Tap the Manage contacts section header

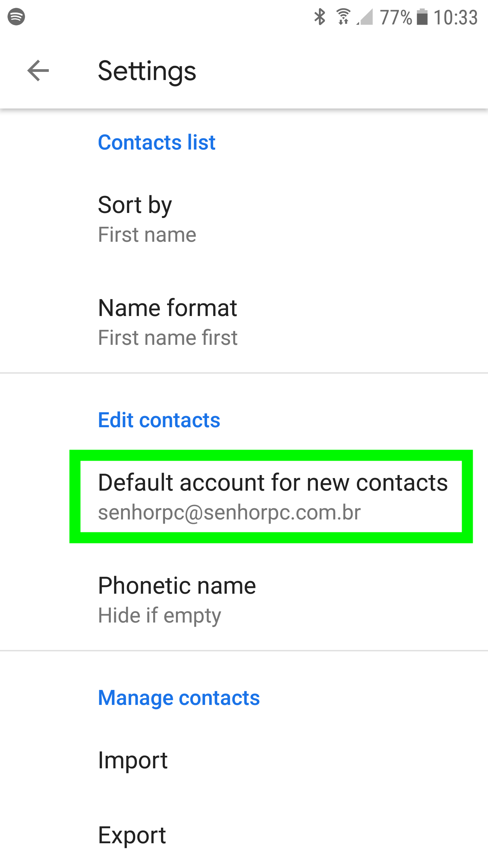179,698
